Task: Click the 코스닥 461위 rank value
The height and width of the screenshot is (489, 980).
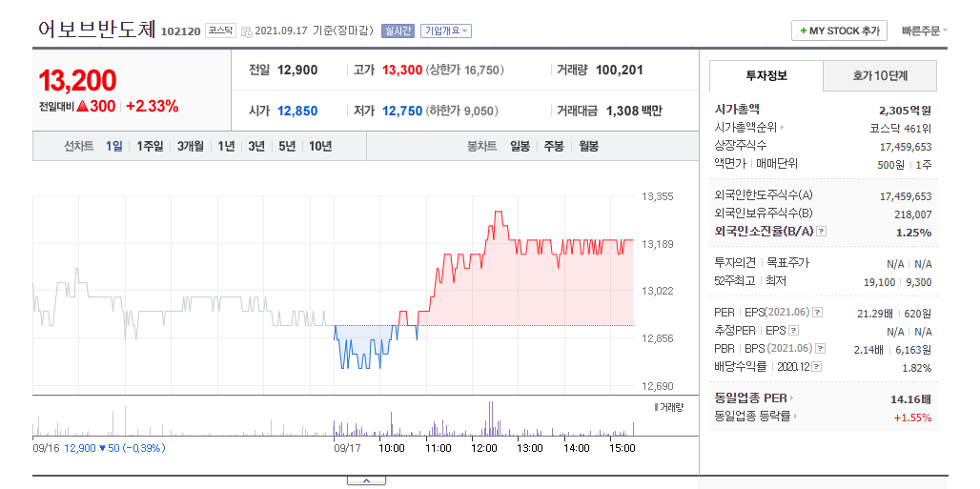Action: tap(901, 129)
